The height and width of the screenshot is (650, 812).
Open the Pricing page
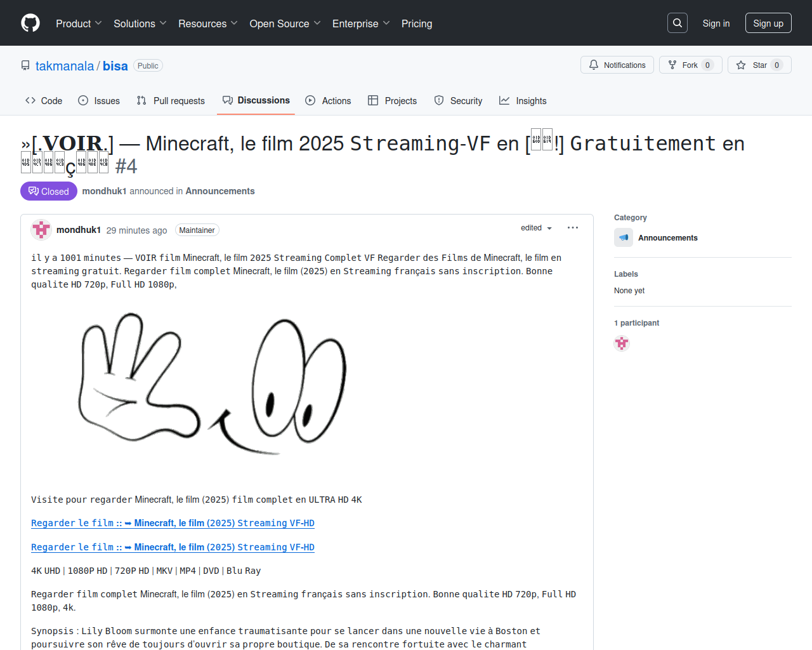pos(417,23)
